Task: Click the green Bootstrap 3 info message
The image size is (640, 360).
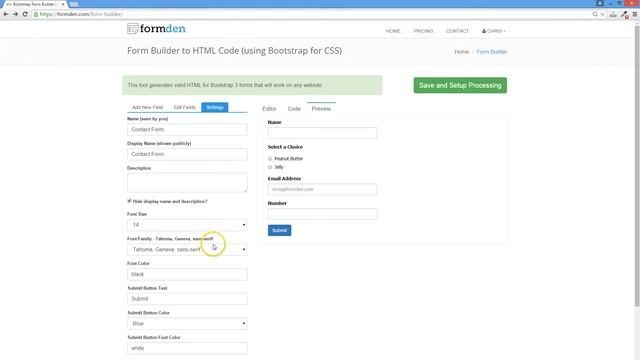Action: 253,85
